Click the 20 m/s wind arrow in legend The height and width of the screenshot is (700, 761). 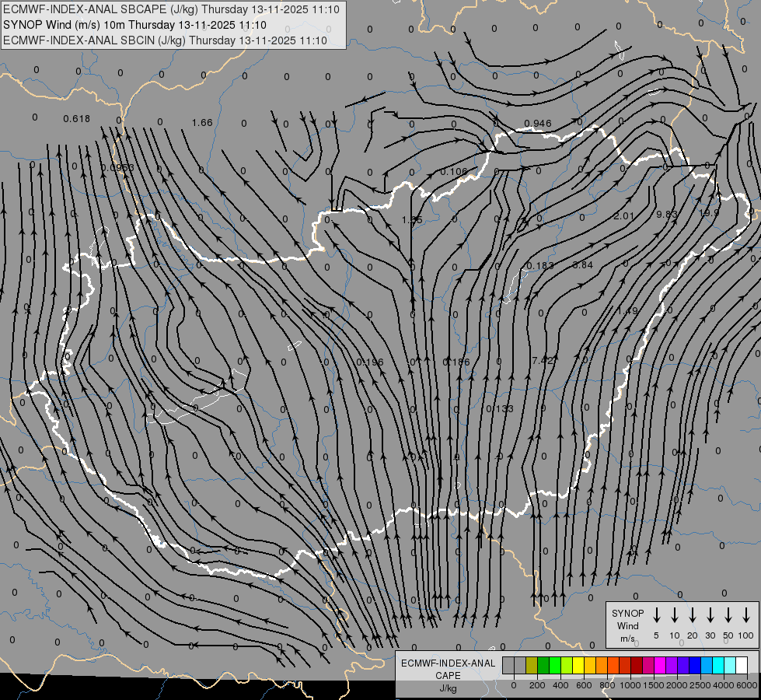692,615
